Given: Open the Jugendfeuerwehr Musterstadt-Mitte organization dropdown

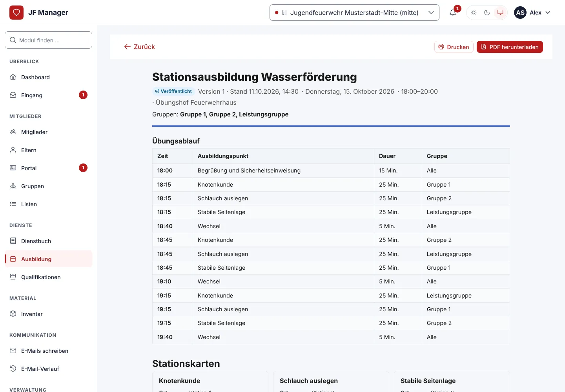Looking at the screenshot, I should 354,13.
